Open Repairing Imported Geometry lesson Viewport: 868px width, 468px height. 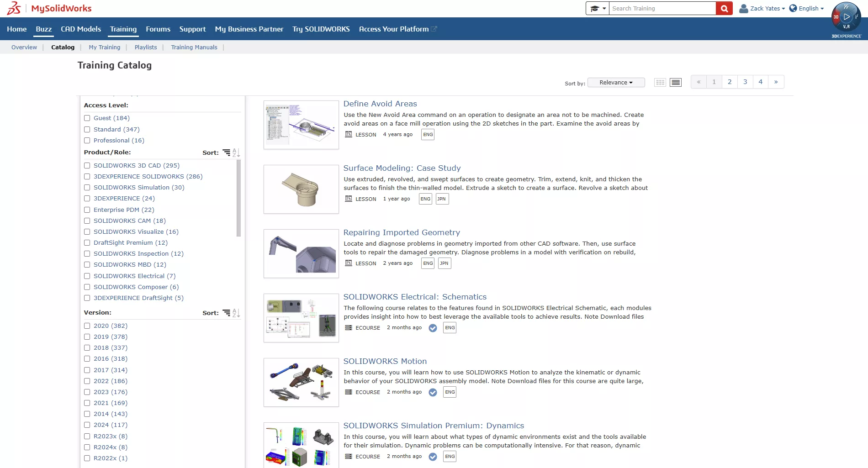click(x=402, y=232)
